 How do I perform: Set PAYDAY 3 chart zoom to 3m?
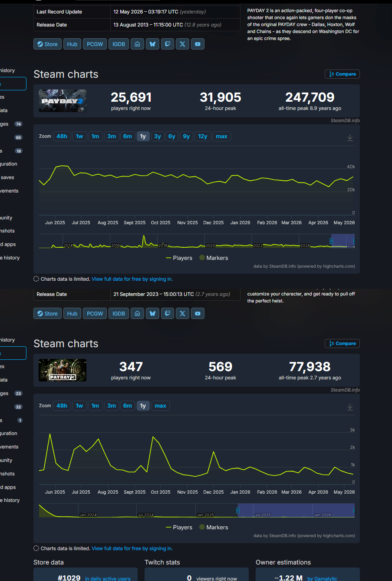(112, 406)
